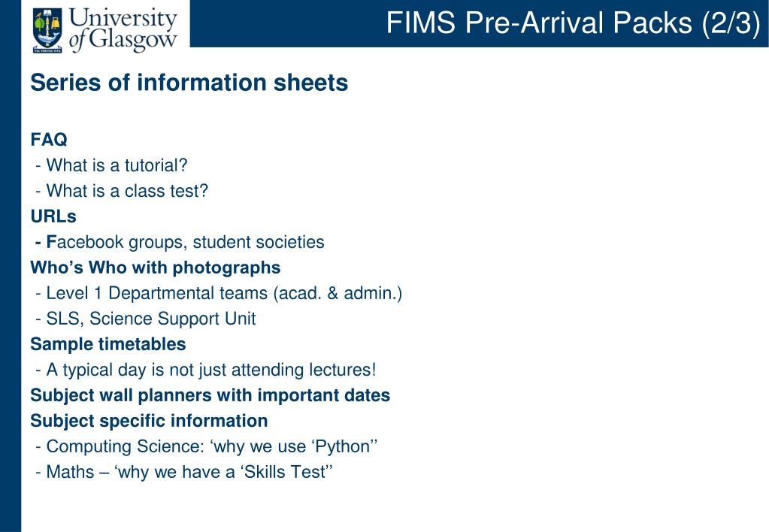Select the FIMS Pre-Arrival Packs title
Screen dimensions: 769x532
(574, 23)
